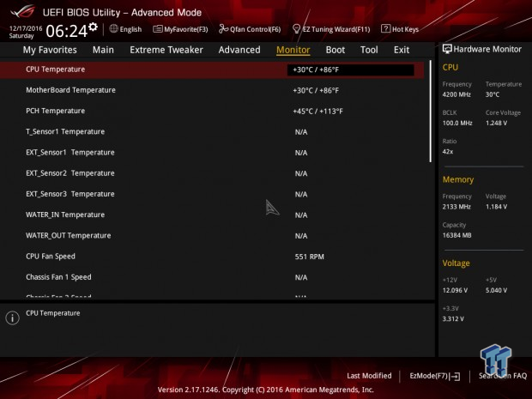Click CPU frequency value 4200 MHz

[456, 94]
